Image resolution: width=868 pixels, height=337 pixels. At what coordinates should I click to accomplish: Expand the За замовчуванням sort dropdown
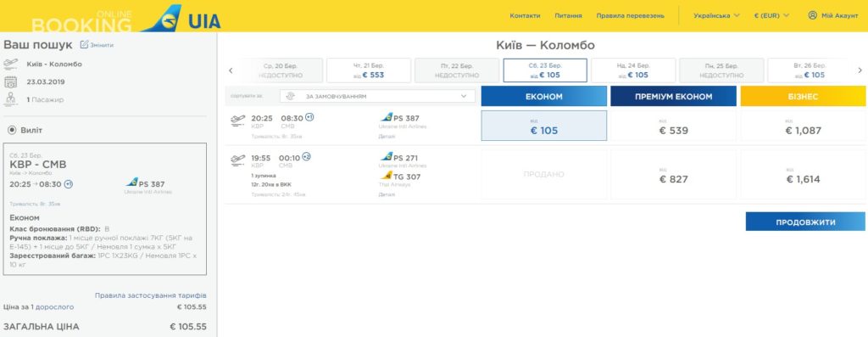(x=377, y=97)
